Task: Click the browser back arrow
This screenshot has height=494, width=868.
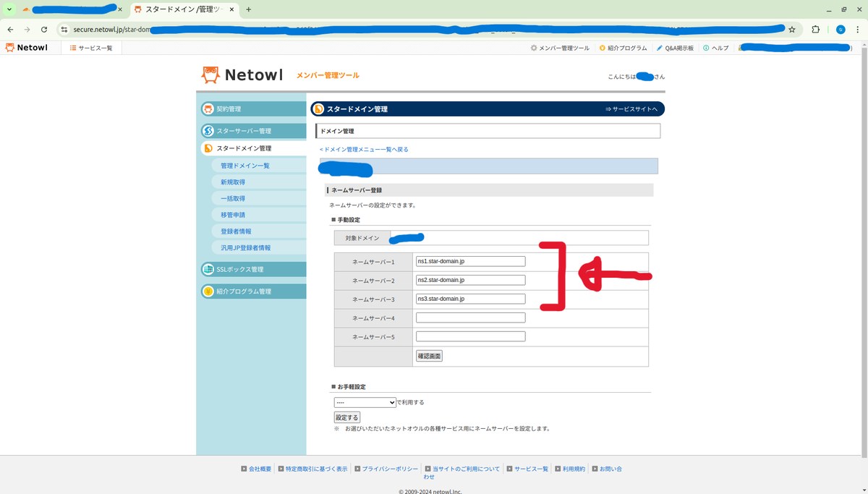Action: (x=10, y=30)
